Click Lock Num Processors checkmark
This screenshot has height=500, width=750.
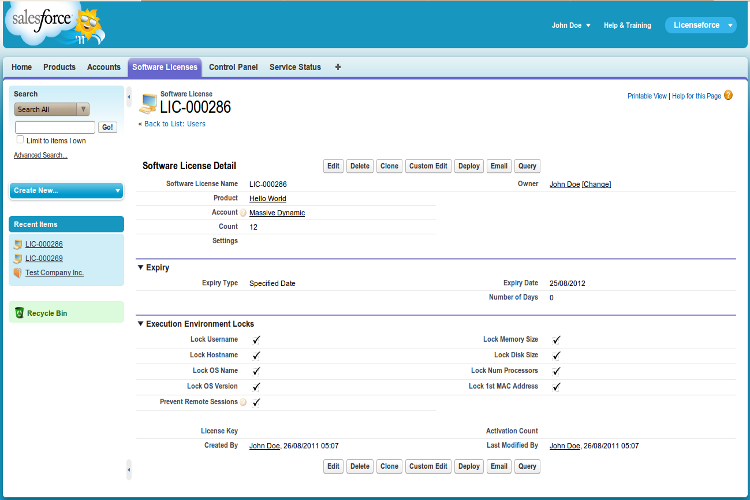point(556,371)
